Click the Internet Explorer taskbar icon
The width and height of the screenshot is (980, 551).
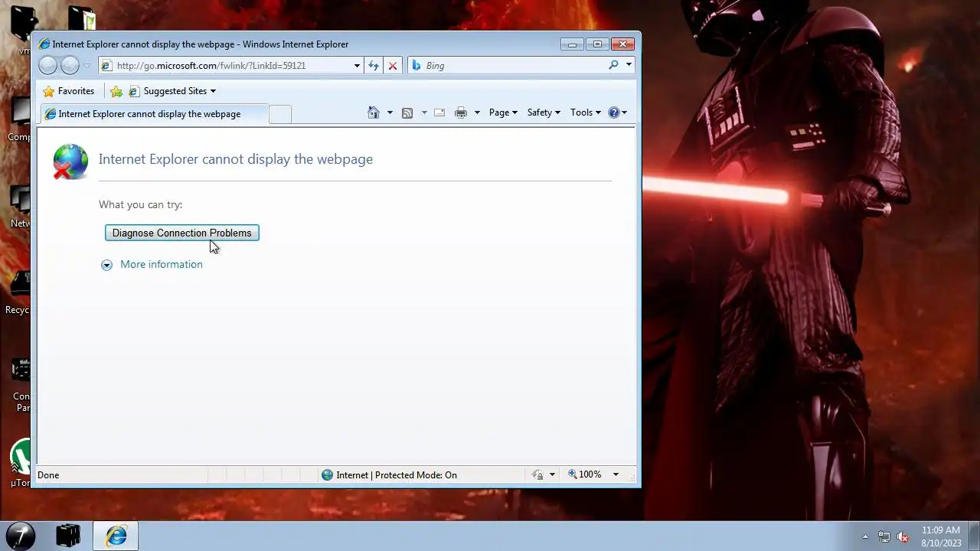click(x=116, y=536)
